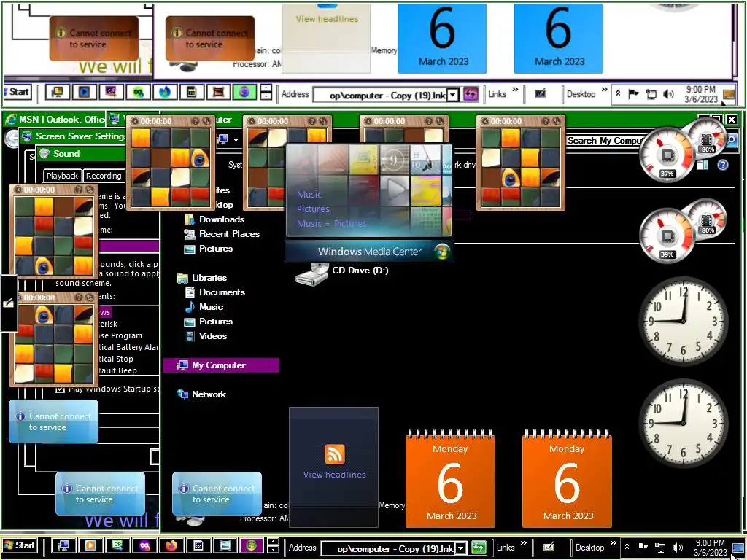Open the Start menu on the bottom taskbar
Screen dimensions: 747x560
[20, 545]
